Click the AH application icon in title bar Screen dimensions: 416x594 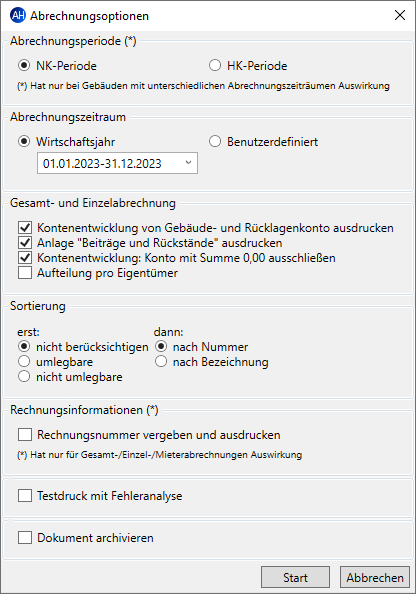point(18,16)
